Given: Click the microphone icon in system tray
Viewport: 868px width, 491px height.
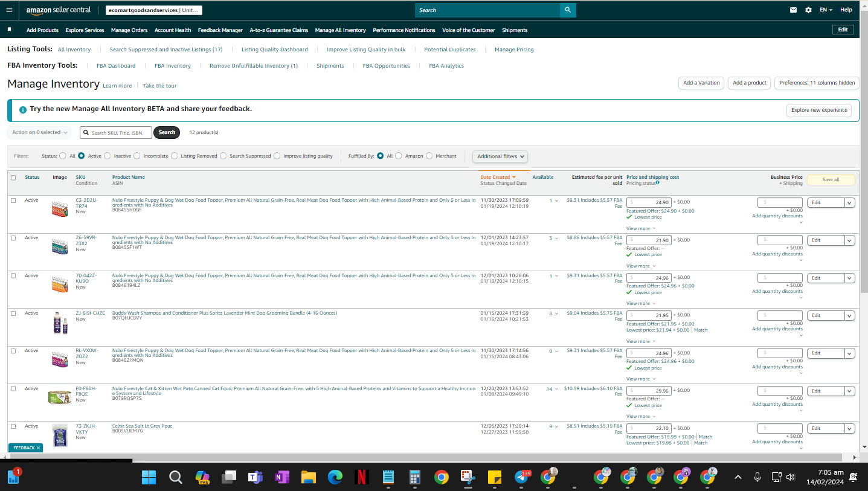Looking at the screenshot, I should click(757, 477).
